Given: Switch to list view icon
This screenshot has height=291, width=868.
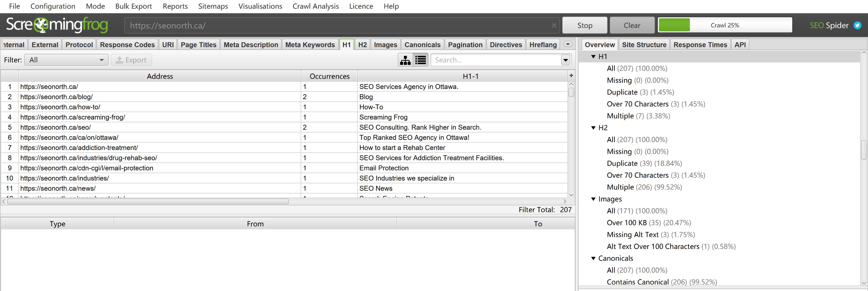Looking at the screenshot, I should pyautogui.click(x=420, y=60).
